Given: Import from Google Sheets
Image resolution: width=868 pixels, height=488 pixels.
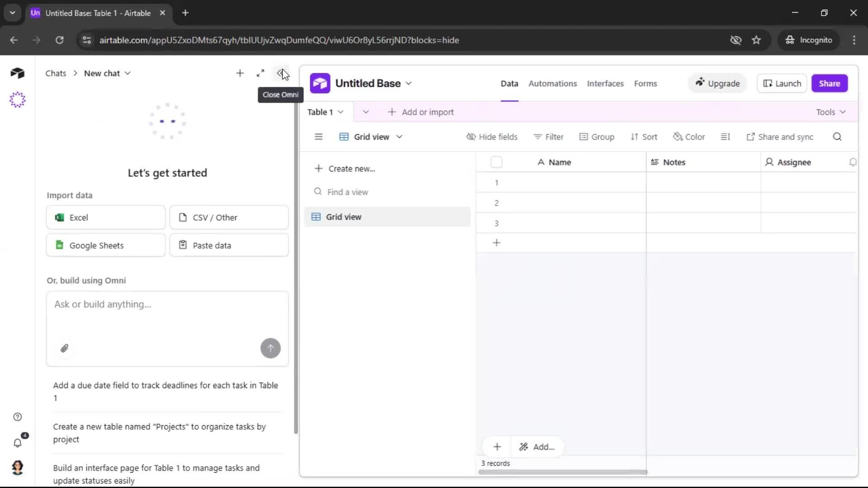Looking at the screenshot, I should [x=106, y=245].
